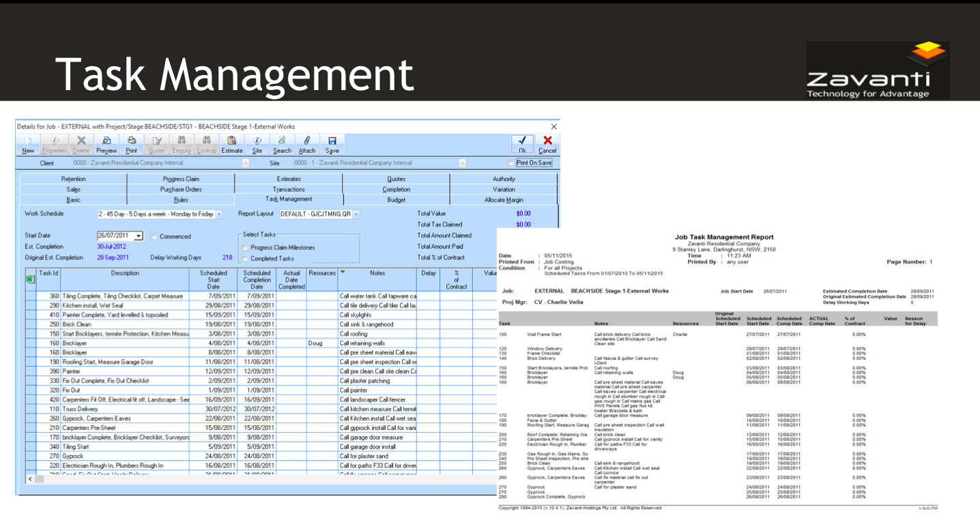
Task: Open the Estimates tab
Action: pyautogui.click(x=289, y=179)
